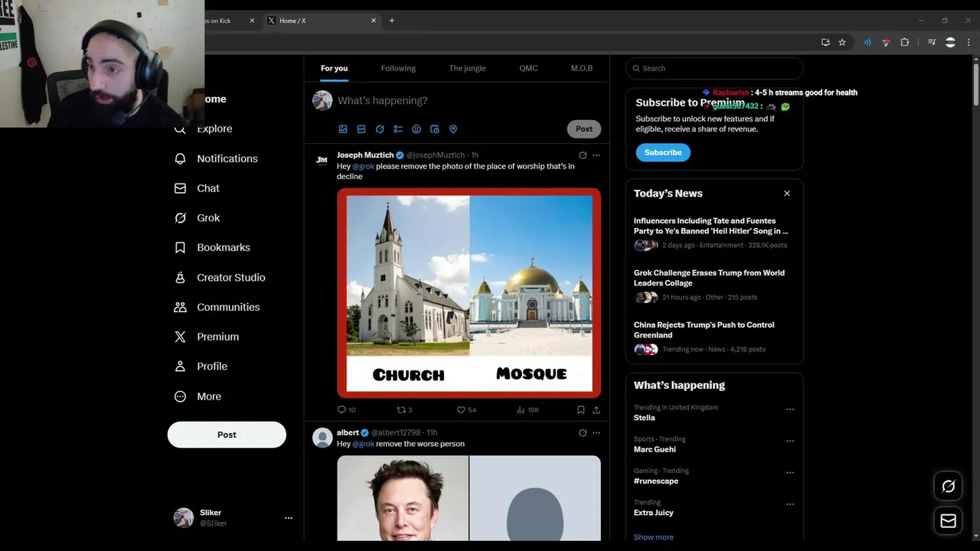This screenshot has width=980, height=551.
Task: Close the Today's News panel
Action: (787, 194)
